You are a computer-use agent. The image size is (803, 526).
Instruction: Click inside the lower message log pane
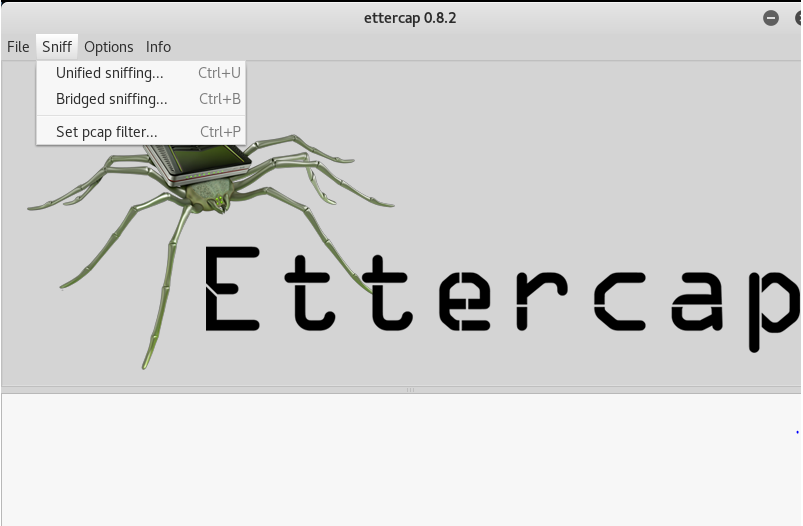coord(401,459)
